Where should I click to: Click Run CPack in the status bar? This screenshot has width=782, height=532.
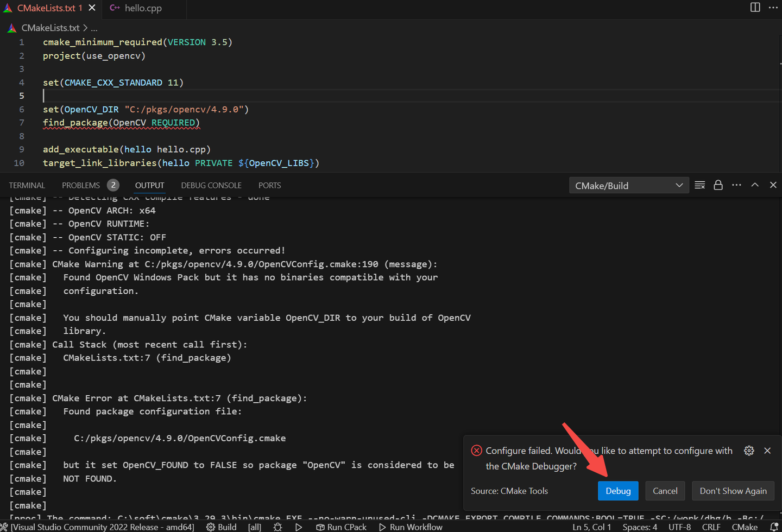coord(341,527)
